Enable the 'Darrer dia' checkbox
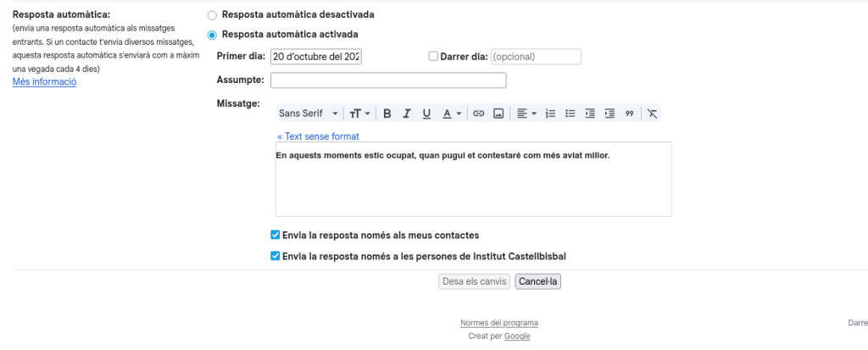868x350 pixels. pos(433,57)
